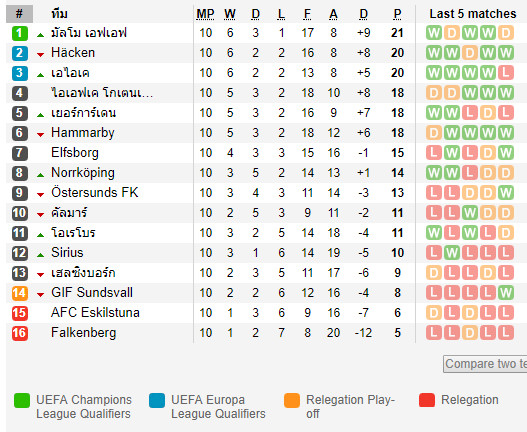Click the # column header
527x432 pixels.
(x=19, y=14)
